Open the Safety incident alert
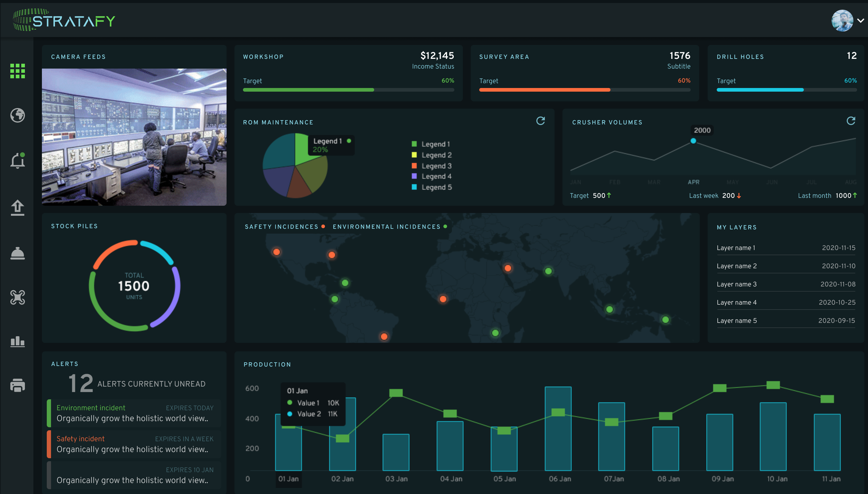 (134, 444)
